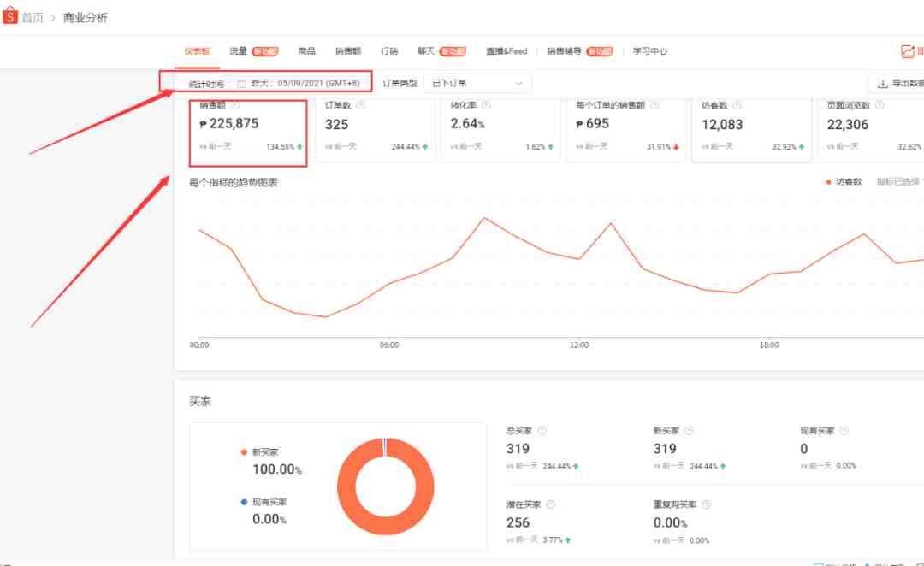This screenshot has width=924, height=566.
Task: Click the 06:00 label on chart axis
Action: click(389, 345)
